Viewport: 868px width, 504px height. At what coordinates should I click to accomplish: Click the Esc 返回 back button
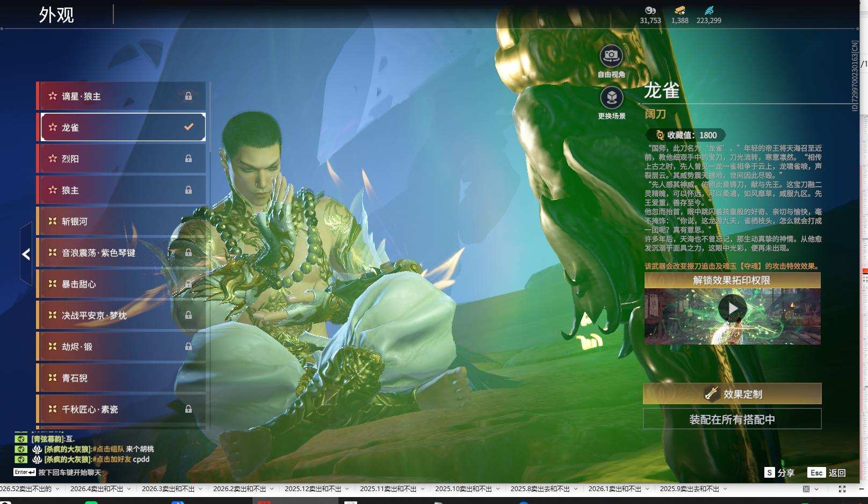pyautogui.click(x=827, y=472)
